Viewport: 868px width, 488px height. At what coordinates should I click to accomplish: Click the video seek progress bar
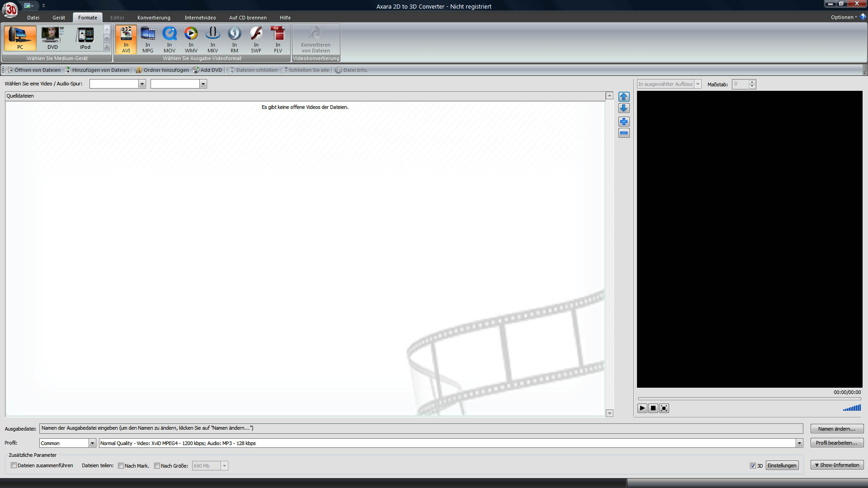point(749,399)
